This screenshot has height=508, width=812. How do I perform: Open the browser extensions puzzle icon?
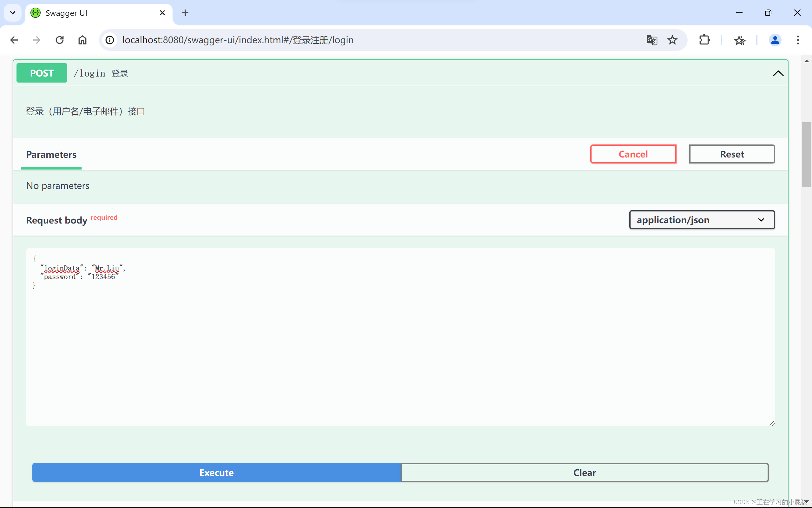[x=704, y=40]
